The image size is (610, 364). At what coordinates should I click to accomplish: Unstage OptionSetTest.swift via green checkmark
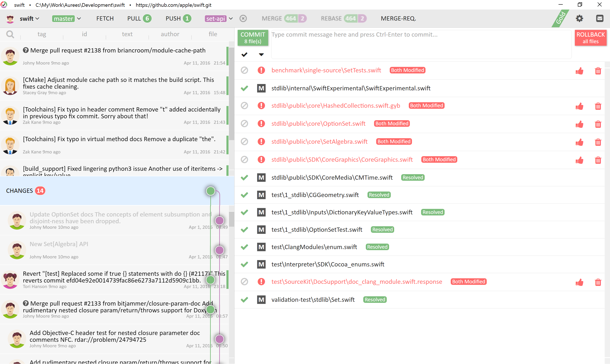pyautogui.click(x=244, y=230)
